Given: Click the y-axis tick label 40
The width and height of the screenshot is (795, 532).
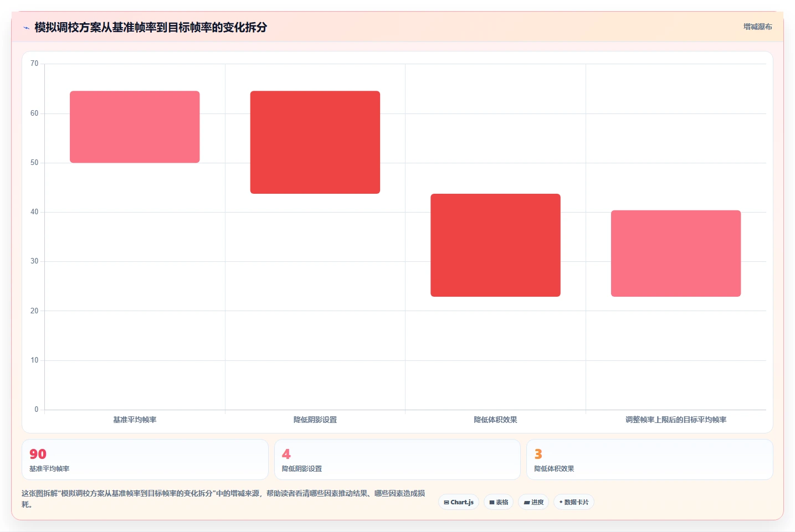Looking at the screenshot, I should point(34,212).
